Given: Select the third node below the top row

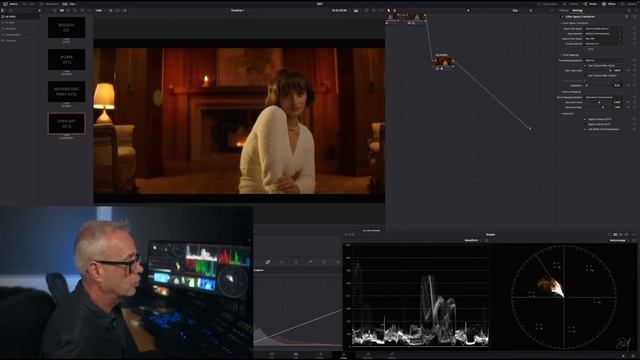Looking at the screenshot, I should point(443,62).
